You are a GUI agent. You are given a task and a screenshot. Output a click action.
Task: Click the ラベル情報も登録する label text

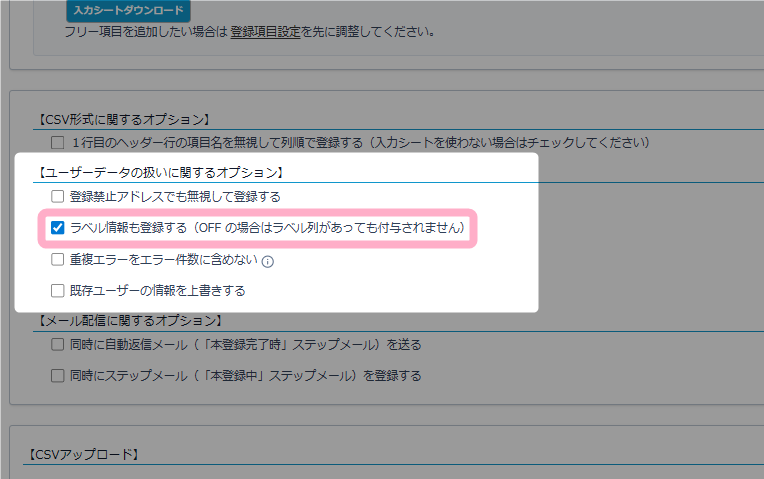267,228
